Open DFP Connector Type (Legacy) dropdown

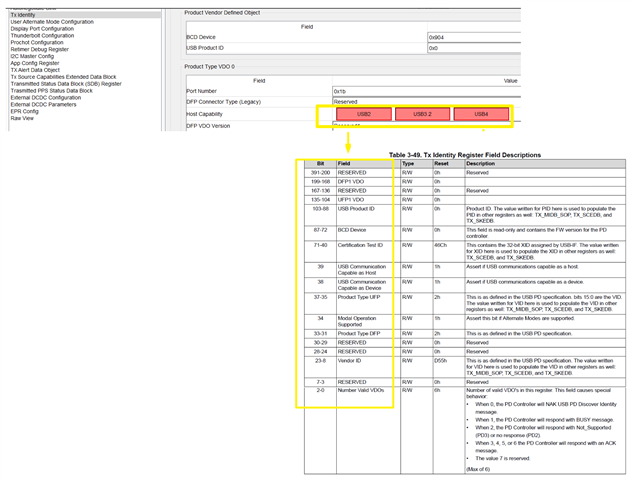tap(427, 102)
